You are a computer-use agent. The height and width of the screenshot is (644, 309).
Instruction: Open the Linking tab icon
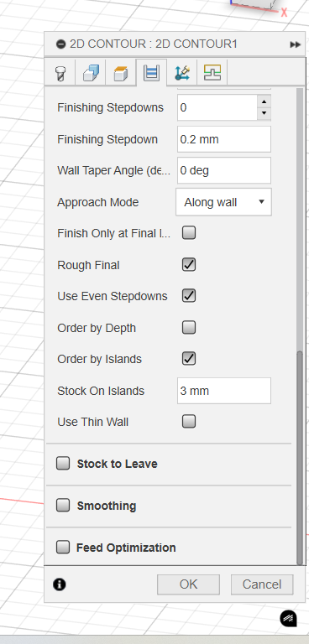(x=181, y=73)
